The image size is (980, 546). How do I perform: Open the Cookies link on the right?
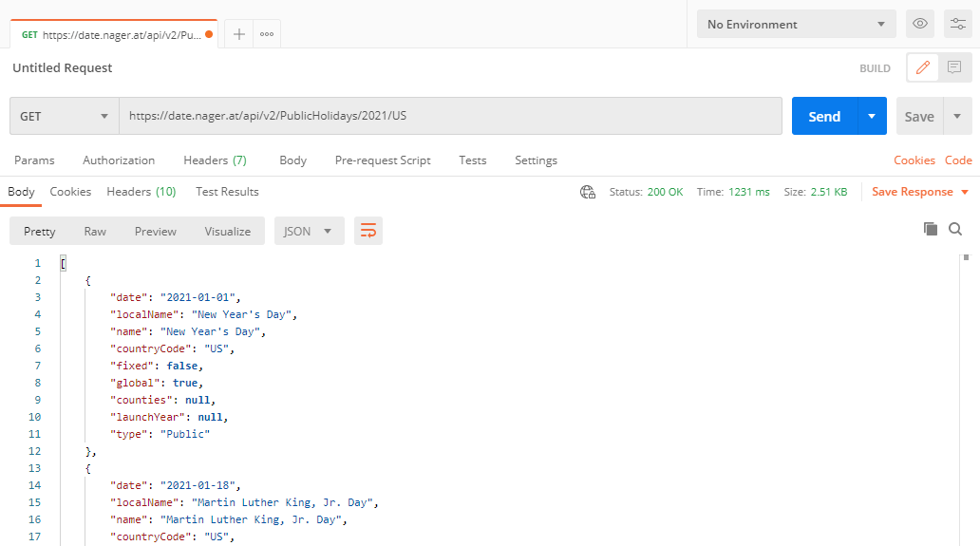[914, 160]
